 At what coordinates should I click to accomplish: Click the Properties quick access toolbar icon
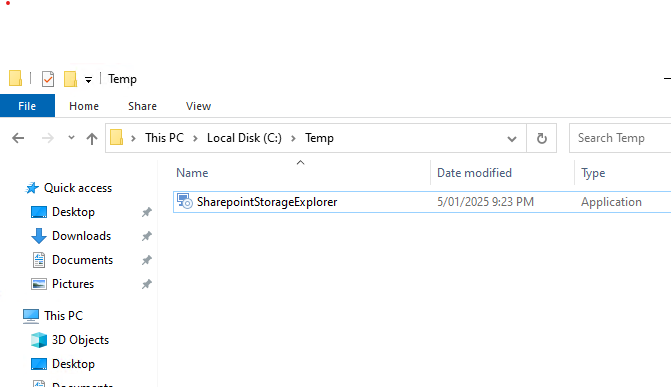click(48, 79)
